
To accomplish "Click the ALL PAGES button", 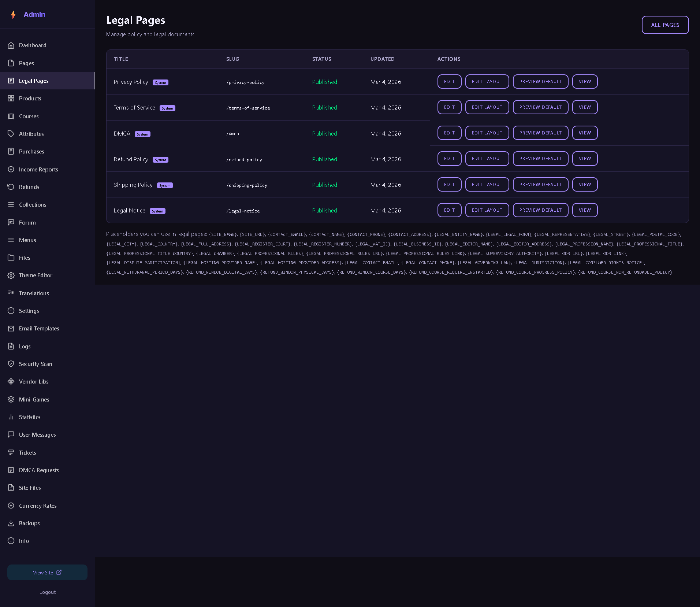I will 665,25.
